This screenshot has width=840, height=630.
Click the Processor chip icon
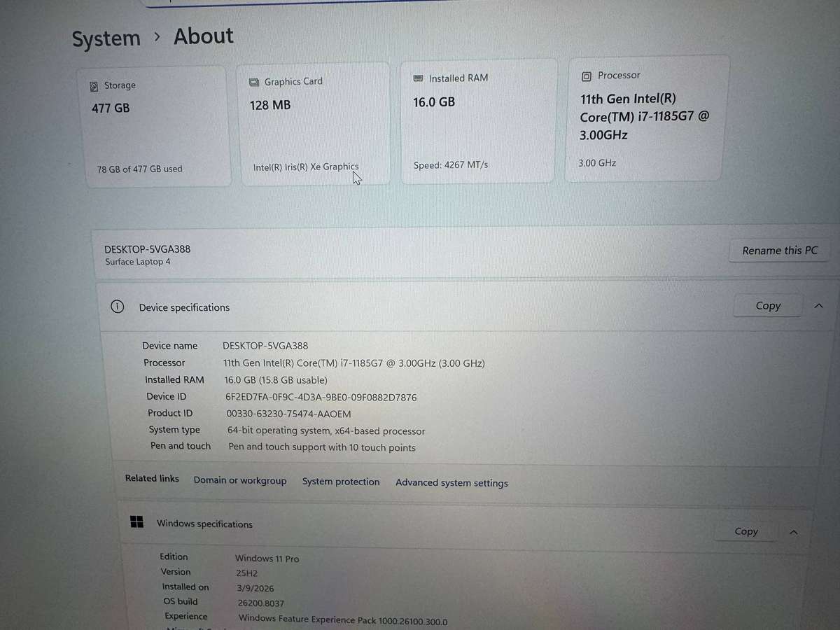(587, 76)
